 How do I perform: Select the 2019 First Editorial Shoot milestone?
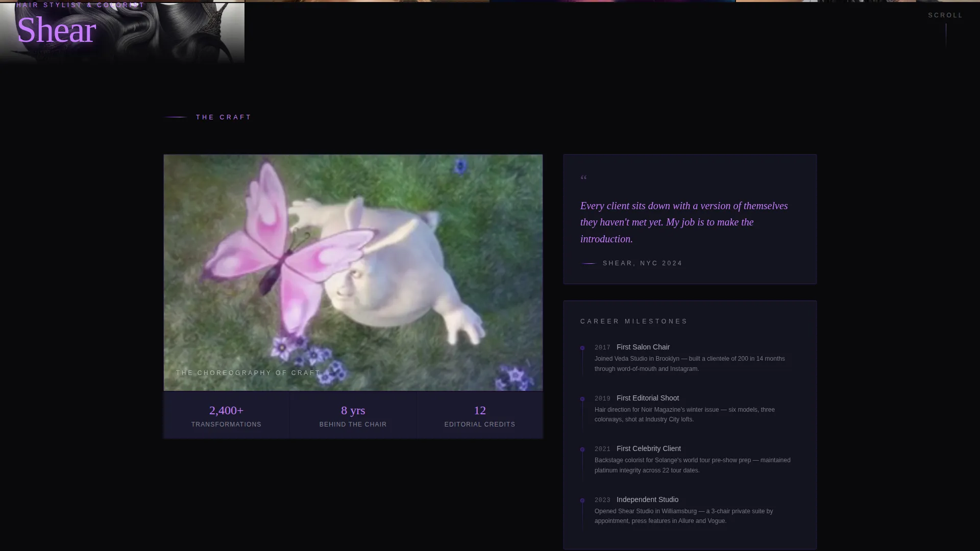(690, 409)
